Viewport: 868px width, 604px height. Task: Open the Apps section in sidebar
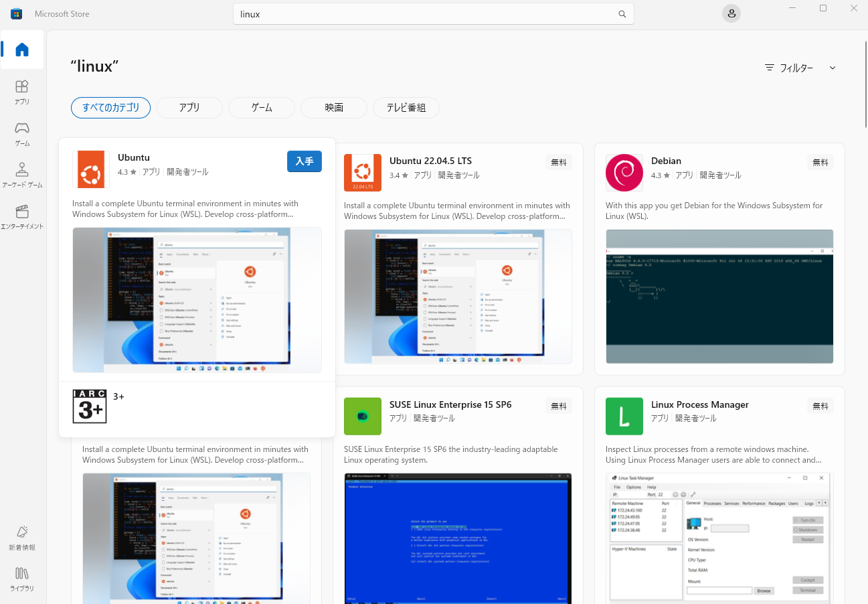tap(22, 91)
